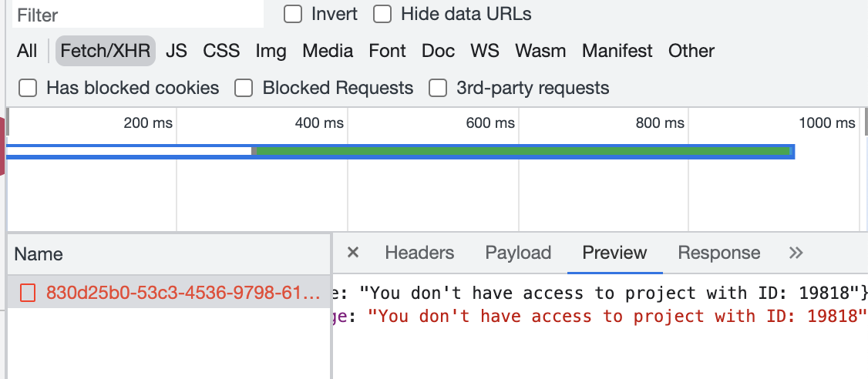868x379 pixels.
Task: Filter requests by Img
Action: pos(271,51)
